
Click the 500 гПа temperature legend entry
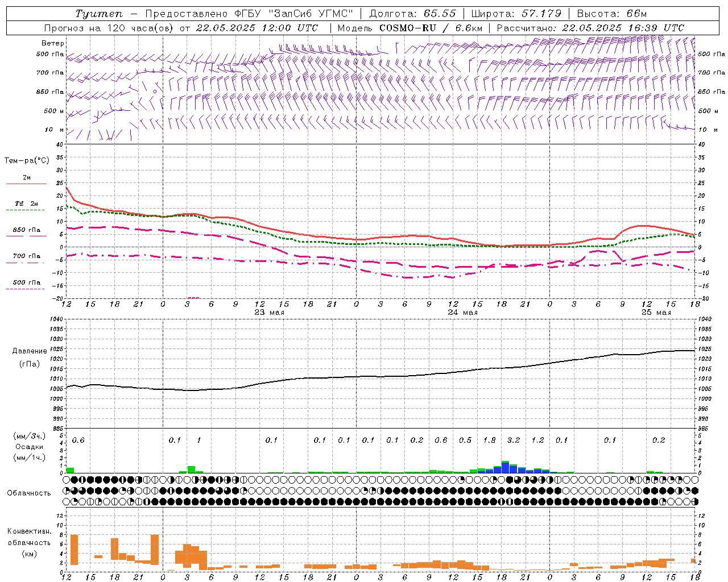click(26, 282)
